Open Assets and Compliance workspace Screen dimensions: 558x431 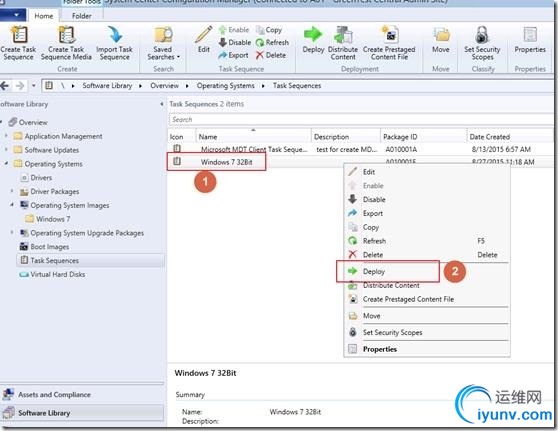point(82,394)
